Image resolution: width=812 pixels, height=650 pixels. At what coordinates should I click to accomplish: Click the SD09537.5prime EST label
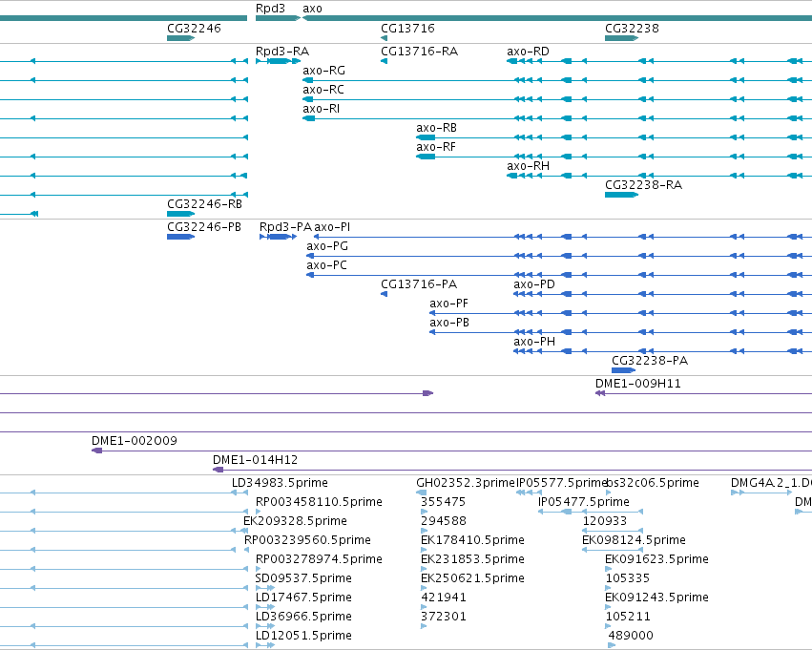[x=302, y=578]
